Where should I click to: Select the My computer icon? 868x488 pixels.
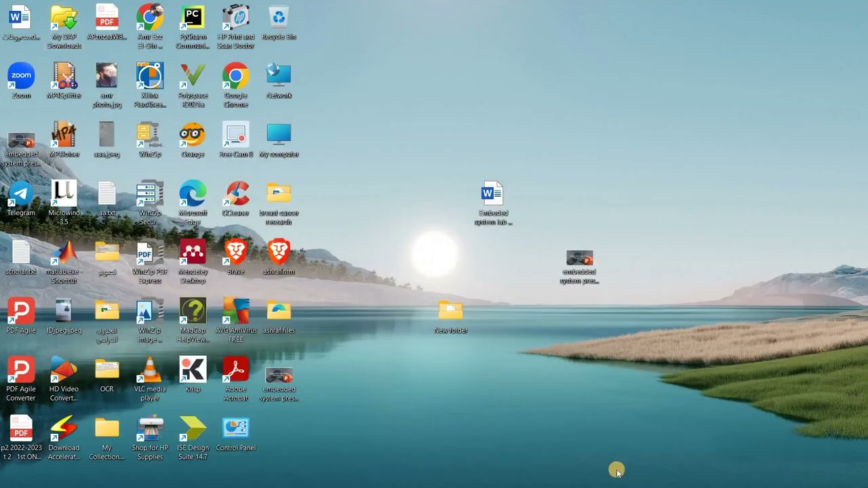pos(279,140)
